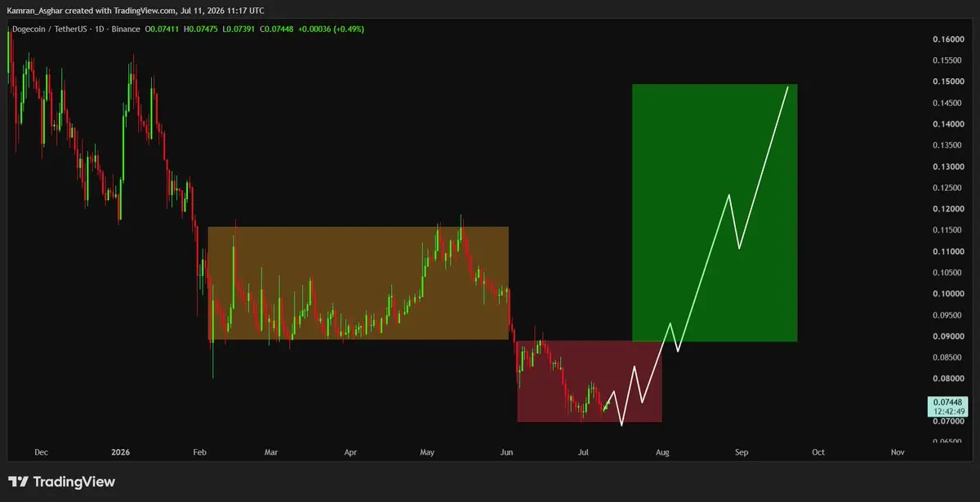Viewport: 980px width, 502px height.
Task: Click the 0.08000 price axis label
Action: tap(947, 379)
